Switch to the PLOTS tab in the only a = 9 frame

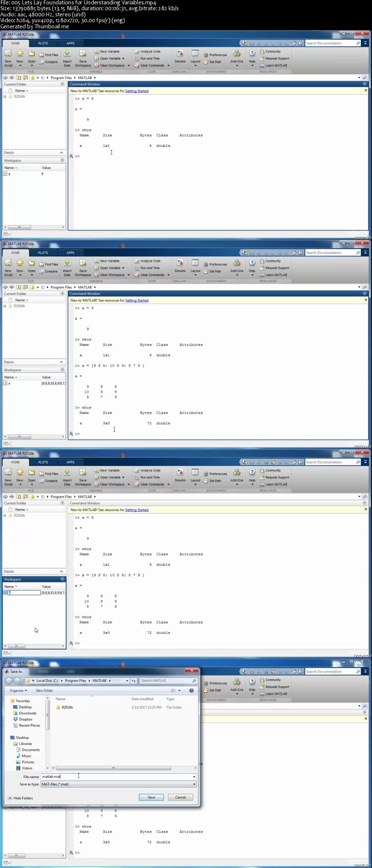[x=43, y=43]
